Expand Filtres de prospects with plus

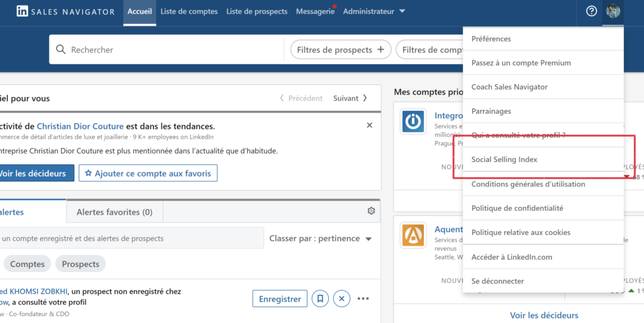(x=340, y=50)
